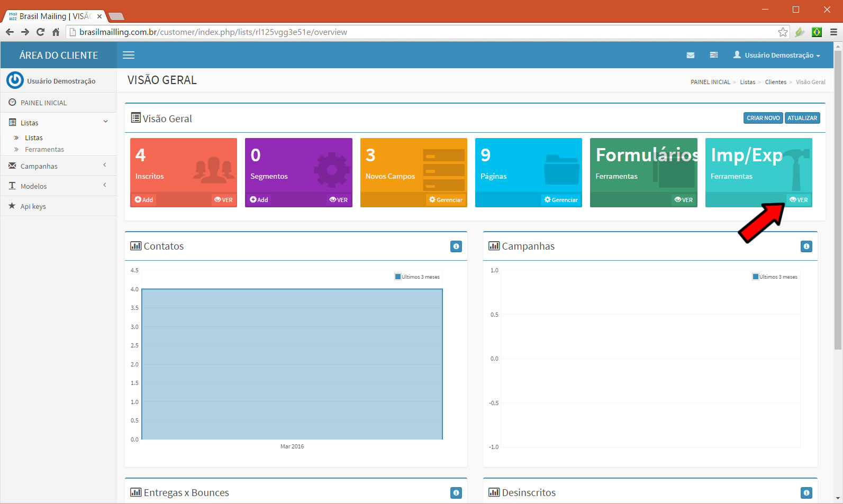Go to Listas breadcrumb link
This screenshot has width=843, height=504.
747,82
